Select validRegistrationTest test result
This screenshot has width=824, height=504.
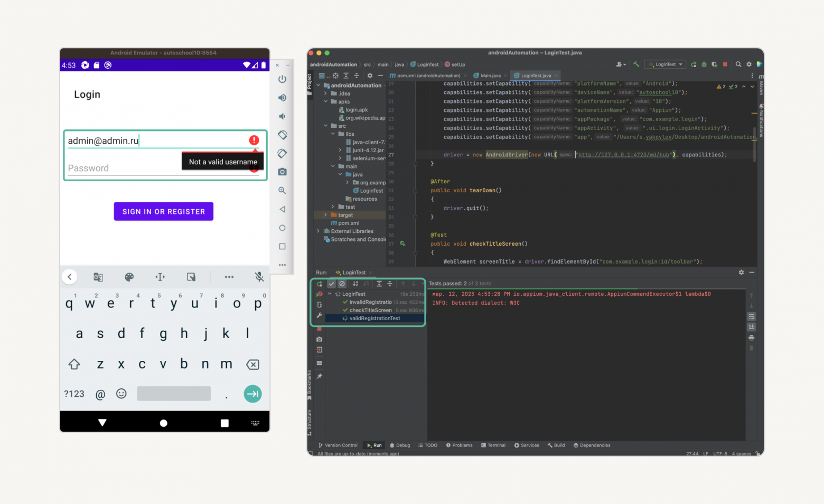point(374,319)
